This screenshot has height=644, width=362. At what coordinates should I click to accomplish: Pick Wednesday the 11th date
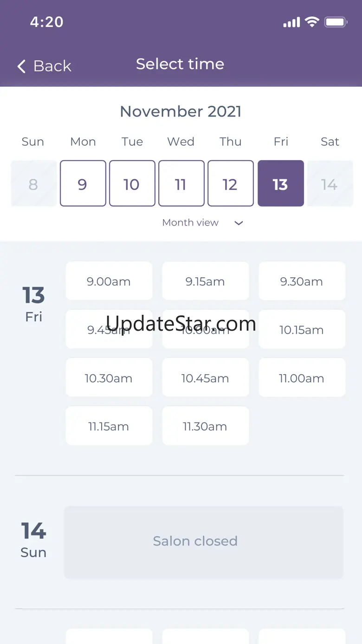(181, 183)
